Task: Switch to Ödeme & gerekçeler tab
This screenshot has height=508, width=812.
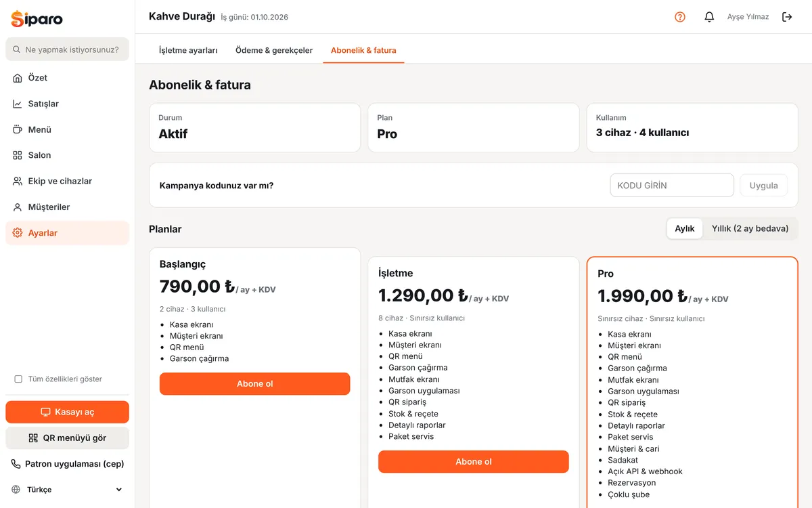Action: coord(274,50)
